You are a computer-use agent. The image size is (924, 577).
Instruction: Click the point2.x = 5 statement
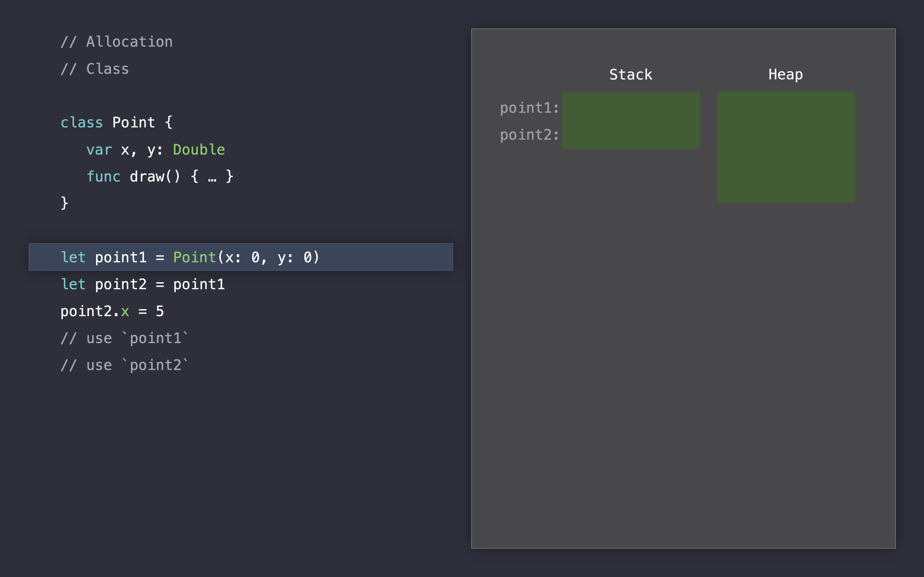tap(112, 311)
